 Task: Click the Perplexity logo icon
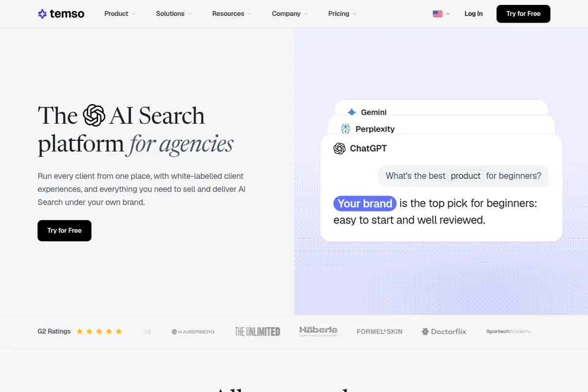[x=345, y=129]
